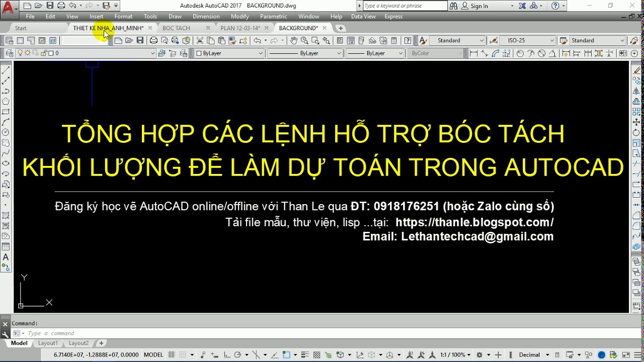
Task: Open the Customization hamburger icon in status bar
Action: [638, 355]
